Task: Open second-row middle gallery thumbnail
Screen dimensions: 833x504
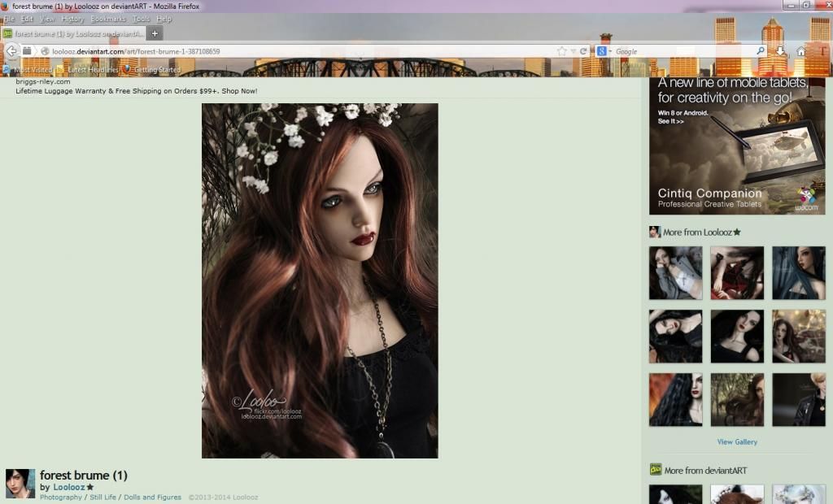Action: coord(737,337)
